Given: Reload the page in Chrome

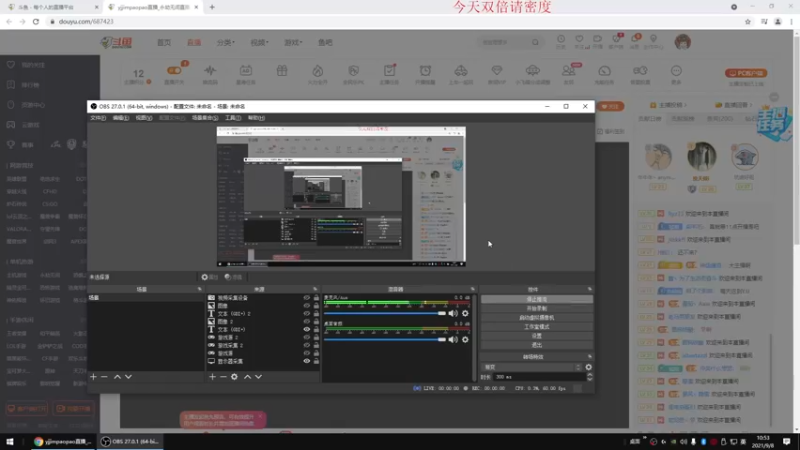Looking at the screenshot, I should pyautogui.click(x=36, y=21).
